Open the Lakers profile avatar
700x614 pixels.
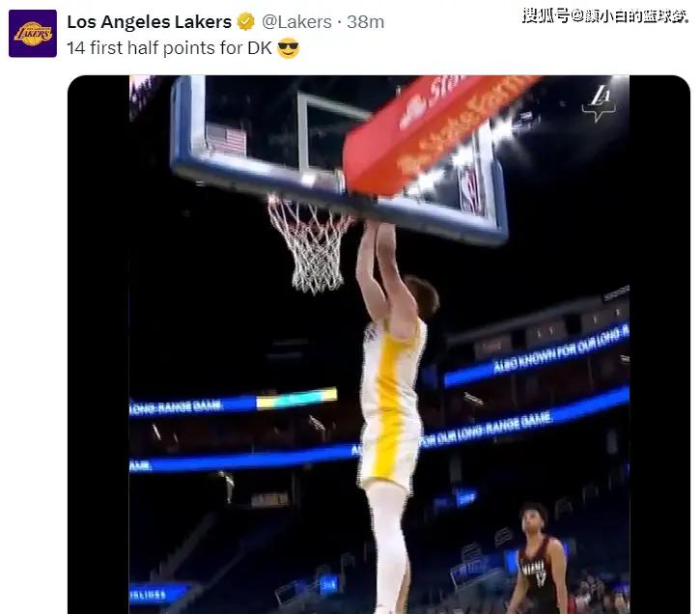pos(33,34)
